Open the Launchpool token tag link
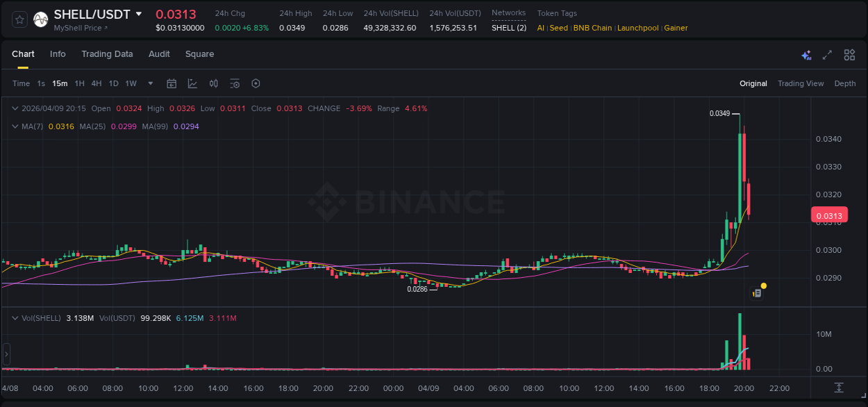This screenshot has width=868, height=407. pos(637,28)
